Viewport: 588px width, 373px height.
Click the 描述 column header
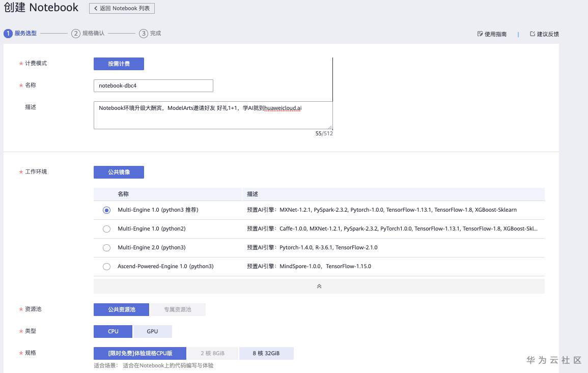pyautogui.click(x=253, y=194)
